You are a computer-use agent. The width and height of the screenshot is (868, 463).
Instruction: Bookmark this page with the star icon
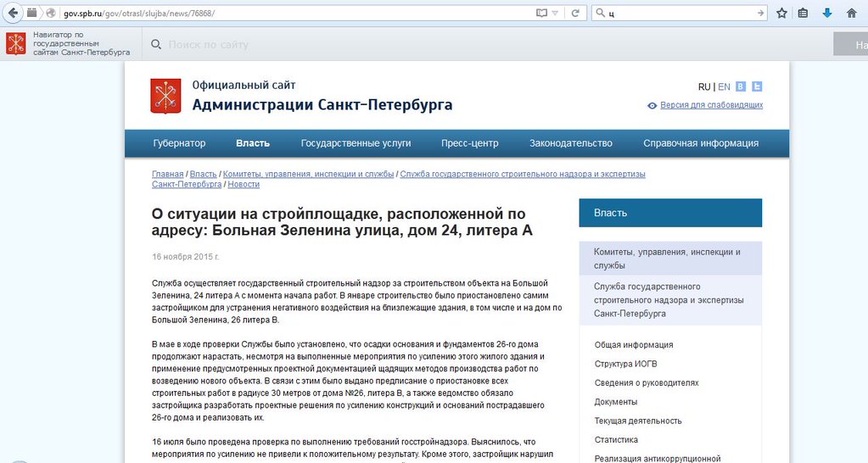click(x=781, y=14)
